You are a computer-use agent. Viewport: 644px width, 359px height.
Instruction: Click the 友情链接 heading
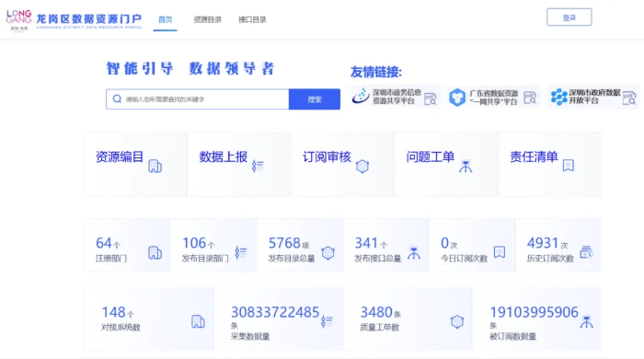pyautogui.click(x=375, y=73)
